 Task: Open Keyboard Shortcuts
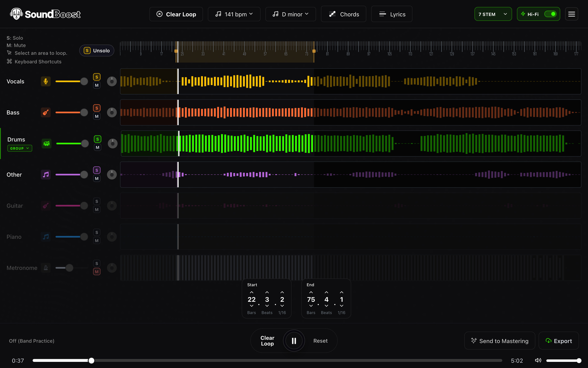34,62
